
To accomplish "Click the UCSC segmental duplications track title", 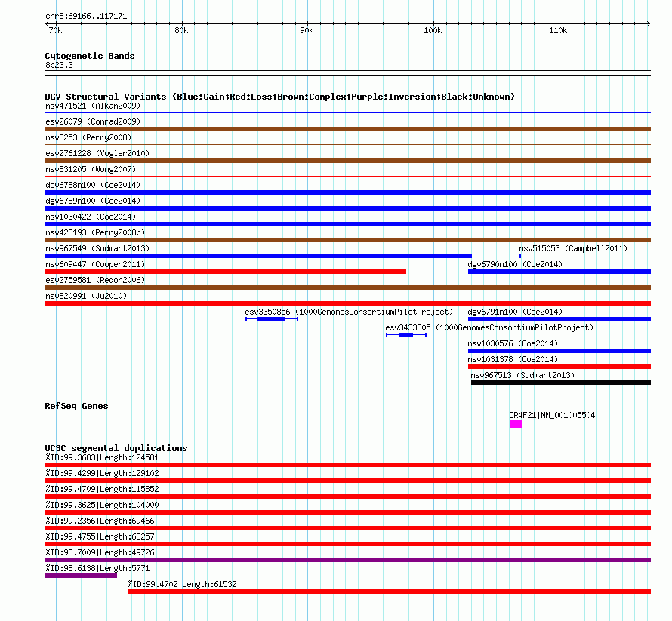I will 116,448.
